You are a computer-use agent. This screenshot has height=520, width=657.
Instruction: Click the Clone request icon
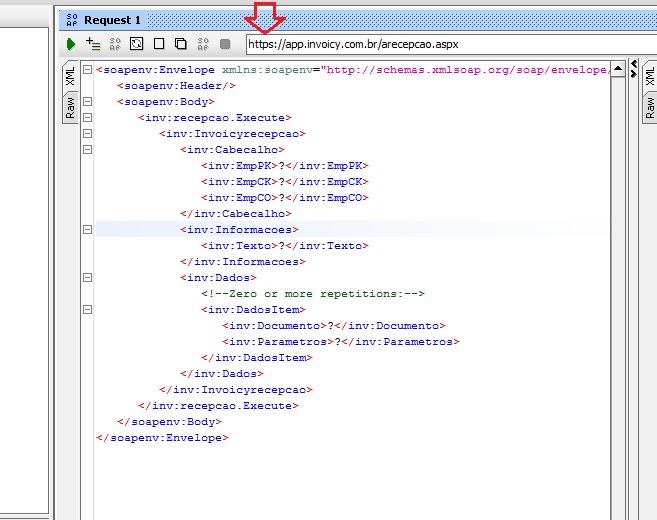[181, 44]
